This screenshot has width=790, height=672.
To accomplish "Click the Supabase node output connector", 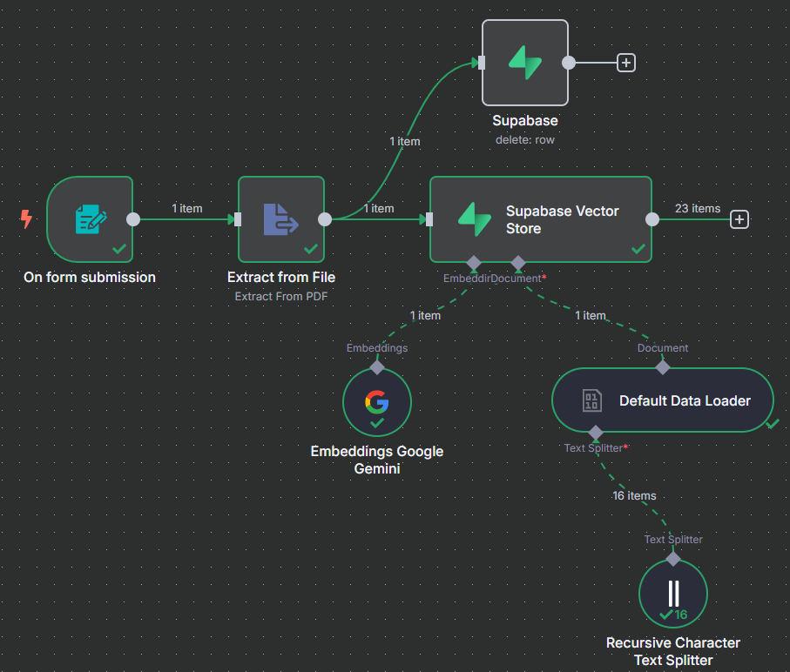I will 568,63.
